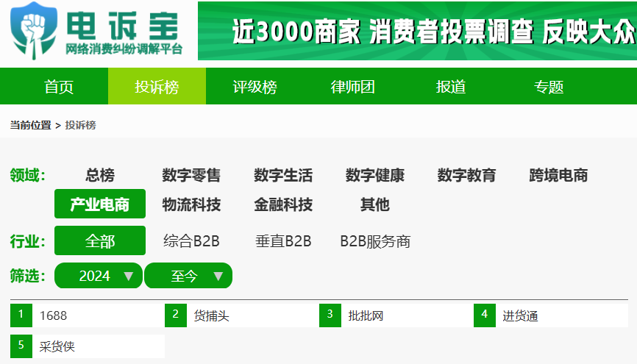Open the 报道 nav item

point(450,87)
